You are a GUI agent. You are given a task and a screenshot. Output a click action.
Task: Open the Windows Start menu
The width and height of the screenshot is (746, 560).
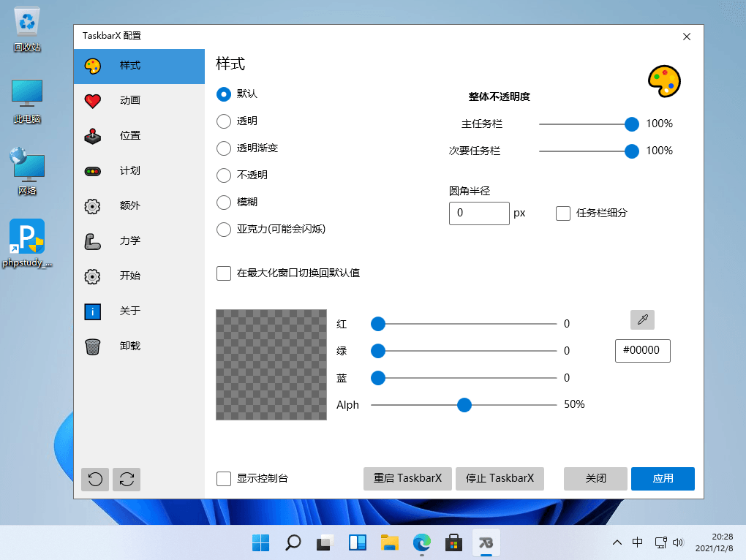click(x=260, y=542)
